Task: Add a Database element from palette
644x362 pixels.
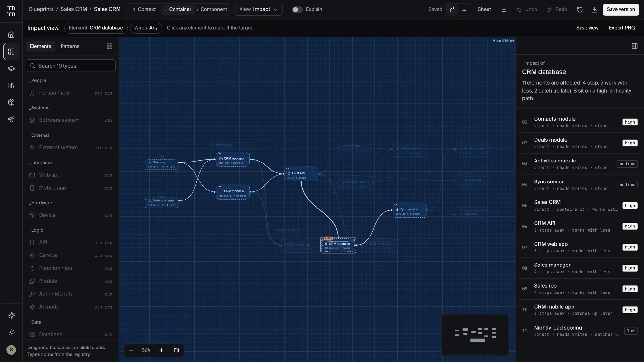Action: click(71, 334)
